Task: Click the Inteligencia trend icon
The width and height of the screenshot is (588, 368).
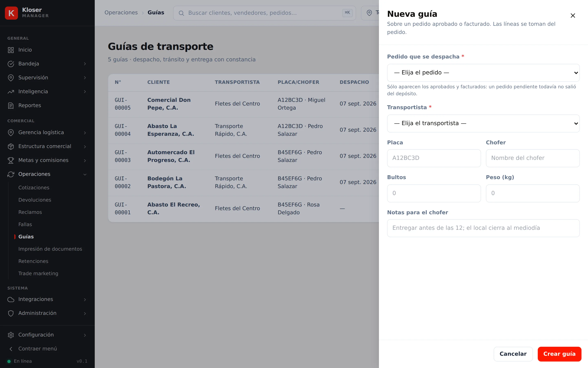Action: [11, 92]
